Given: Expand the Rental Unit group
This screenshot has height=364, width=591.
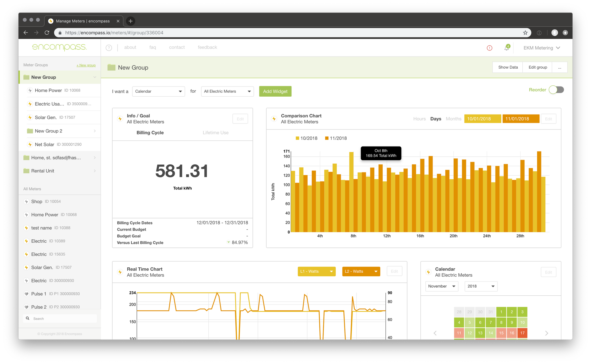Looking at the screenshot, I should point(95,171).
